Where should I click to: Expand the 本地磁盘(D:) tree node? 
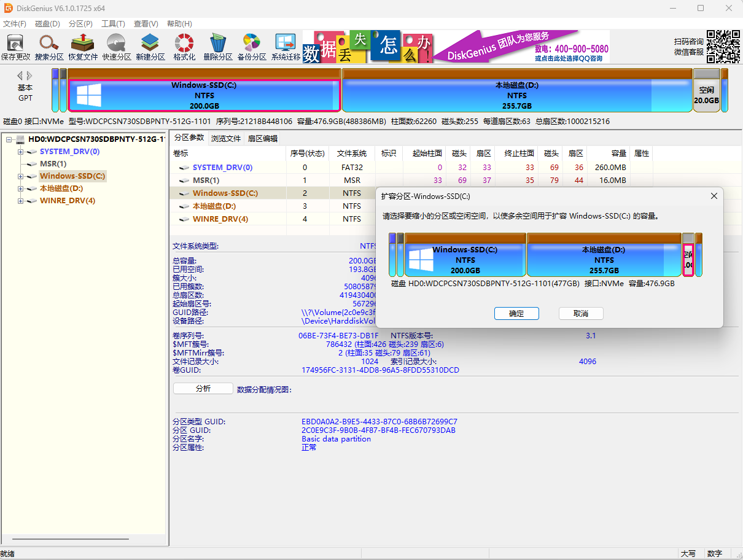tap(20, 189)
